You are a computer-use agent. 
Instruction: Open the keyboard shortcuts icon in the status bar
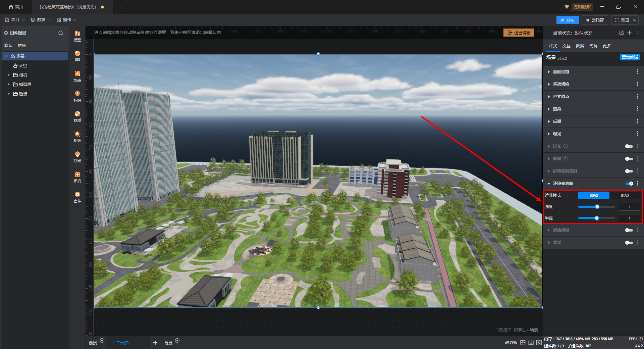click(x=531, y=343)
